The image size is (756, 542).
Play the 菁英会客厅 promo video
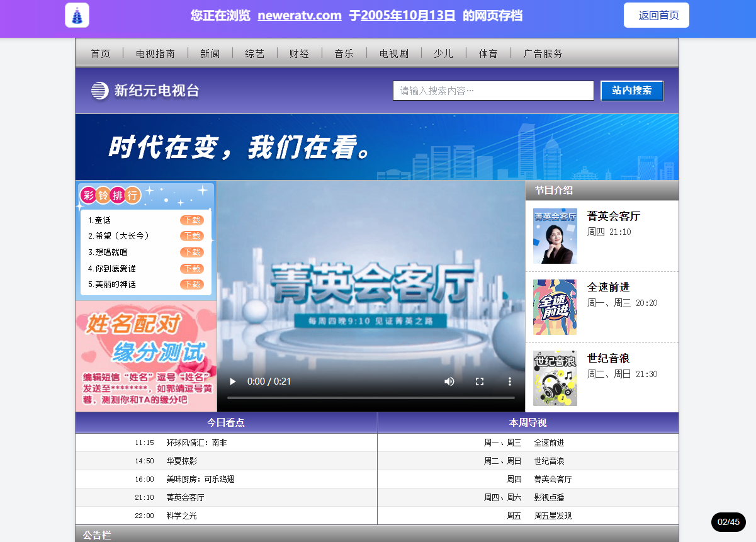(x=232, y=381)
